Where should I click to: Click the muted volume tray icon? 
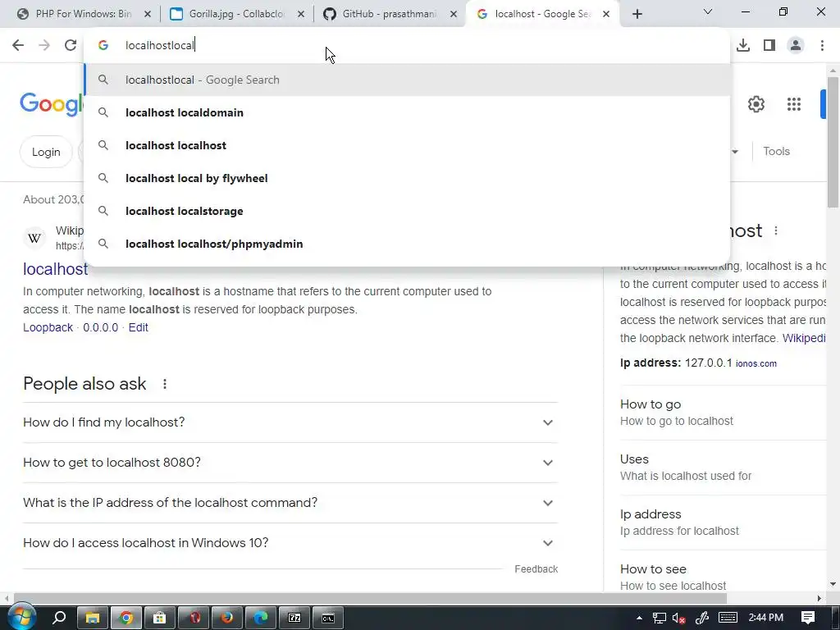coord(678,619)
